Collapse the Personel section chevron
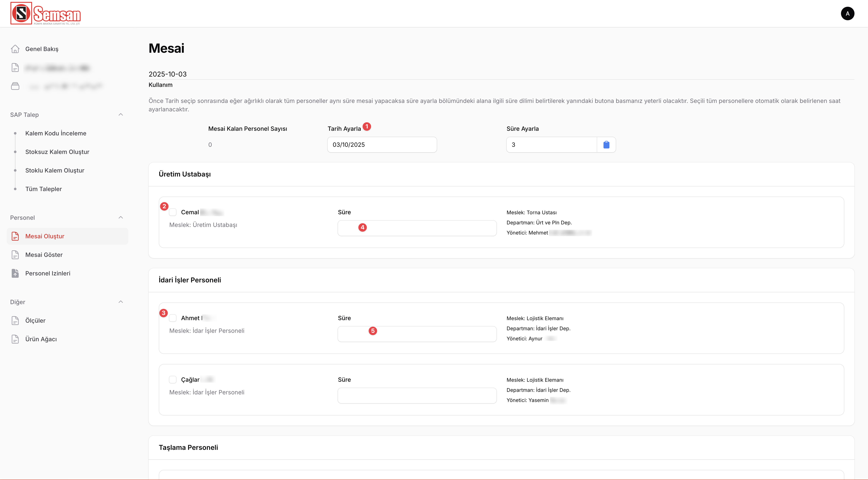 click(121, 217)
